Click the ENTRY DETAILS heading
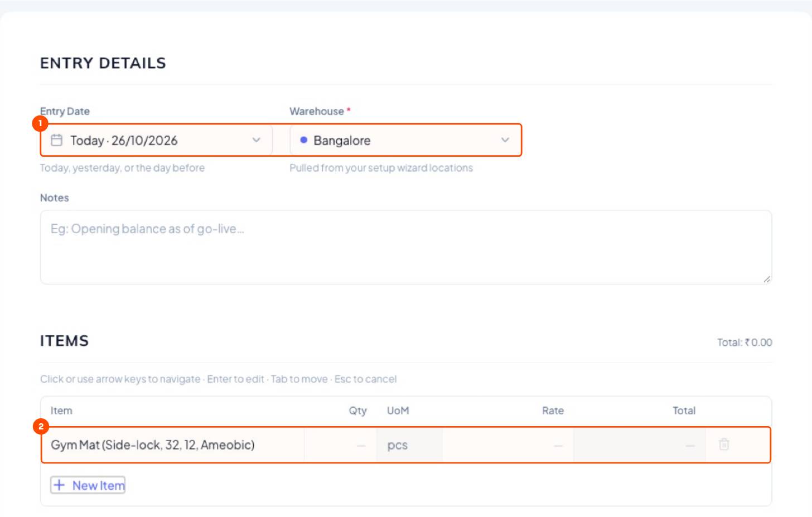 103,63
